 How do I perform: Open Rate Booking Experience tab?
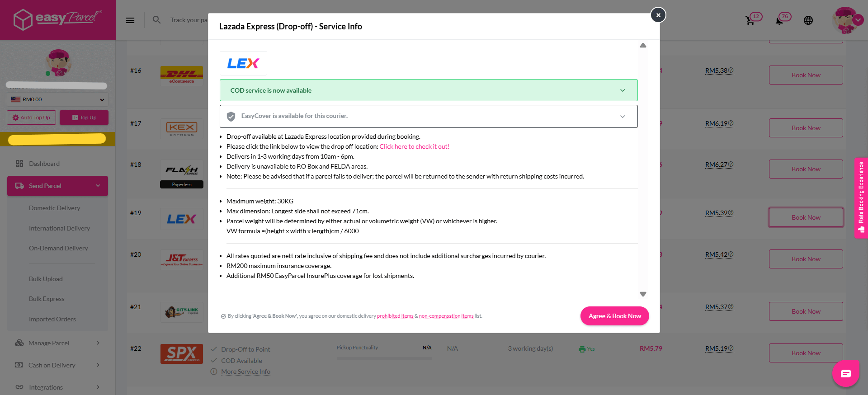point(861,197)
